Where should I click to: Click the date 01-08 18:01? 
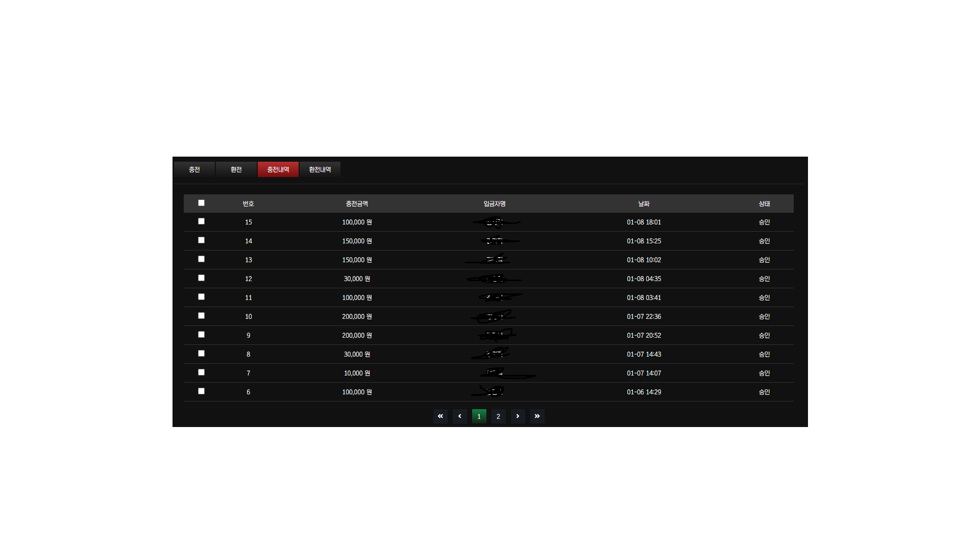click(644, 222)
